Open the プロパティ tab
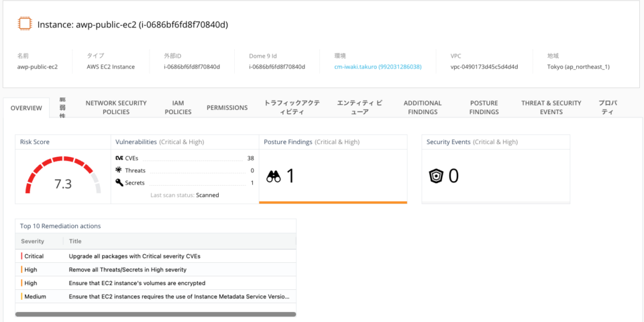This screenshot has height=322, width=644. click(x=608, y=107)
